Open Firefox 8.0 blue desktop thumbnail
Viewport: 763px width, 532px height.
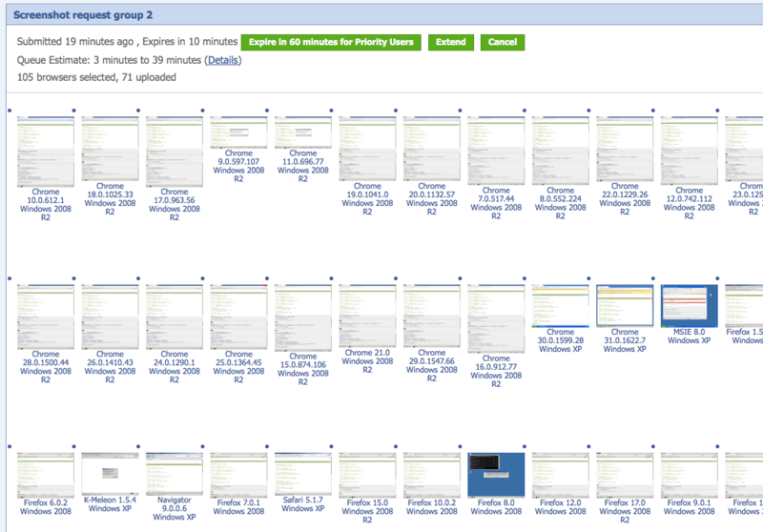496,475
